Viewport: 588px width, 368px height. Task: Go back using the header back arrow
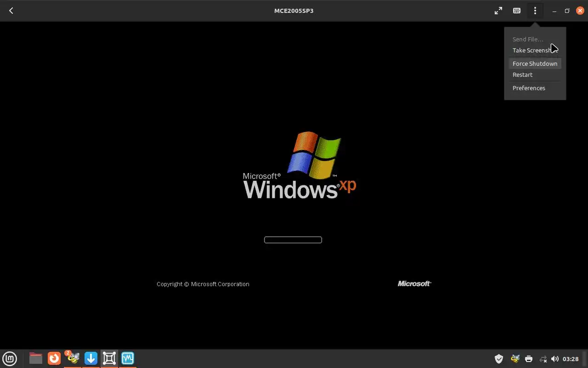[x=11, y=11]
